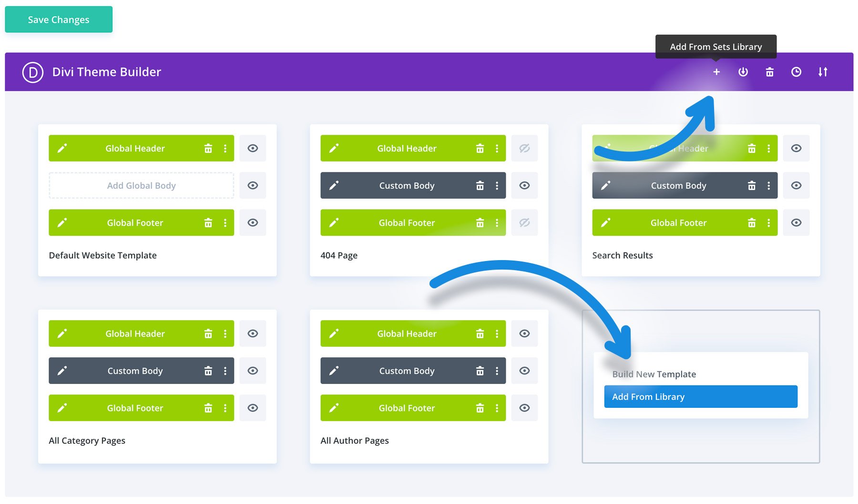The image size is (858, 504).
Task: Edit Custom Body in Search Results template
Action: tap(605, 185)
